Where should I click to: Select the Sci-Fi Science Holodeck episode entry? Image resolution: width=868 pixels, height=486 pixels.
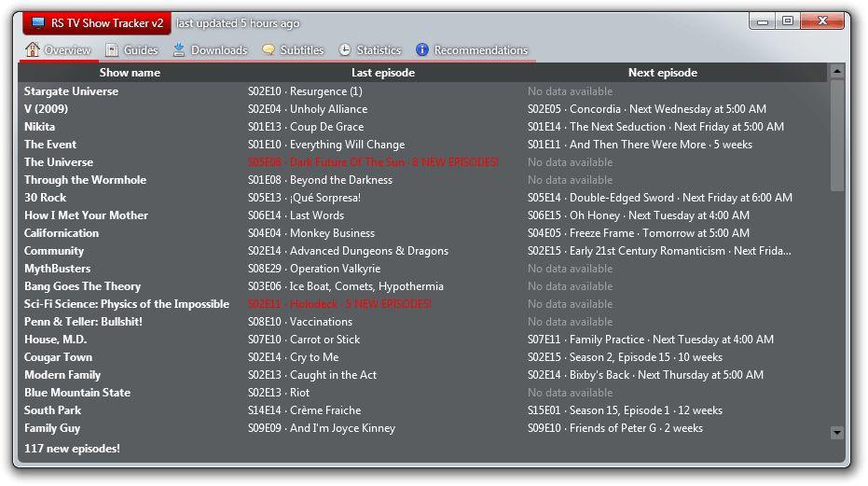(339, 304)
